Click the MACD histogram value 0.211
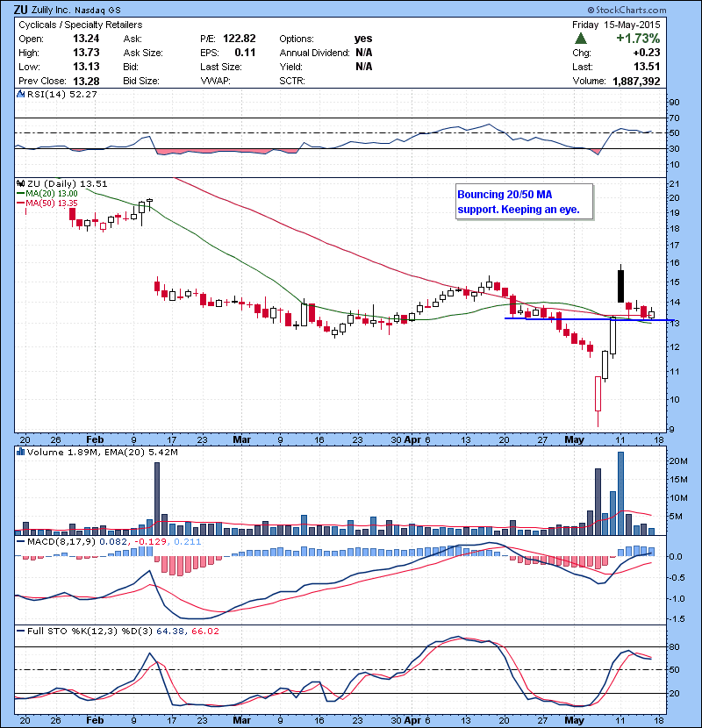This screenshot has height=728, width=702. tap(187, 542)
